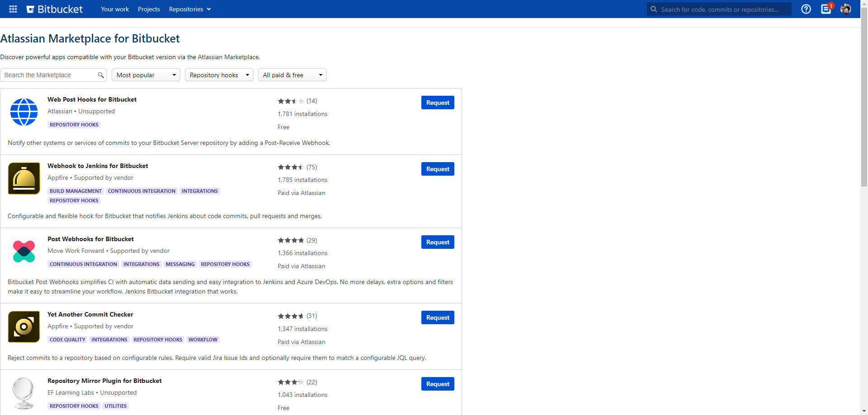The image size is (868, 415).
Task: Click Integrations tag on Post Webhooks
Action: point(142,264)
